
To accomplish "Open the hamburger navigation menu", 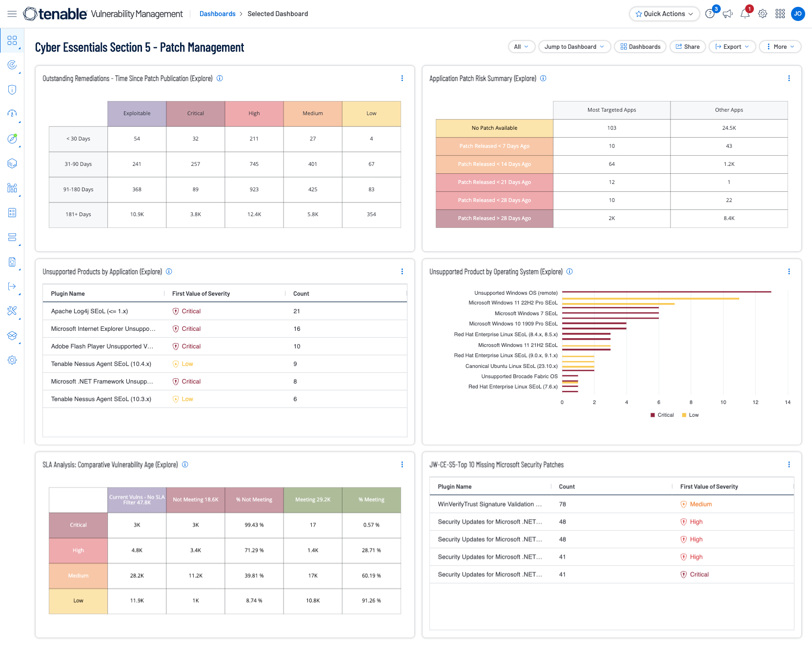I will coord(12,14).
